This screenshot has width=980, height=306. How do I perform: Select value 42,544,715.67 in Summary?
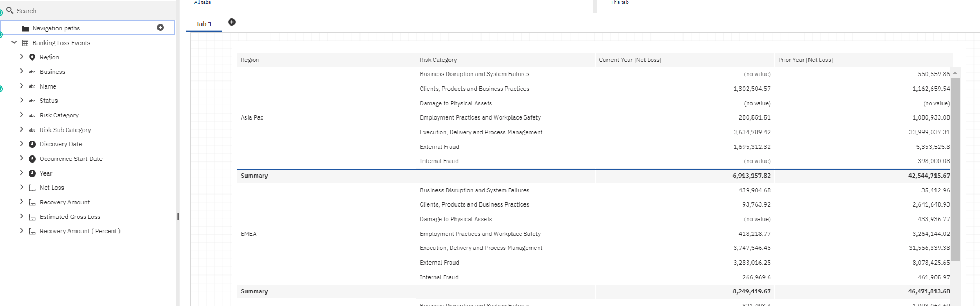(x=929, y=176)
